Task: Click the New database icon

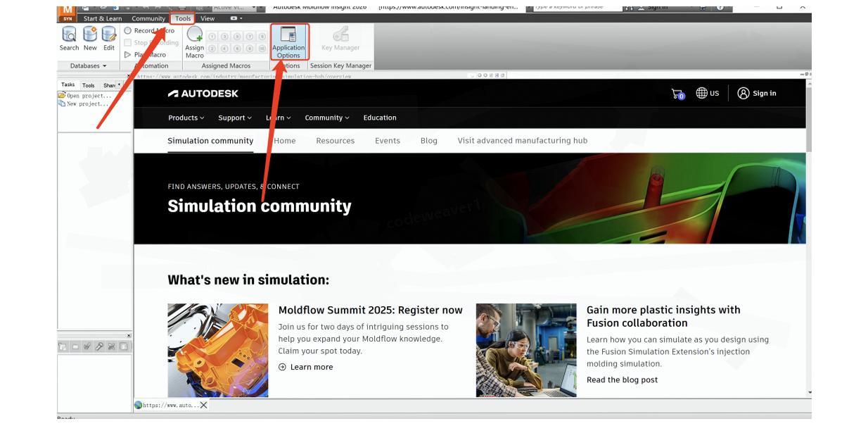Action: pyautogui.click(x=90, y=35)
